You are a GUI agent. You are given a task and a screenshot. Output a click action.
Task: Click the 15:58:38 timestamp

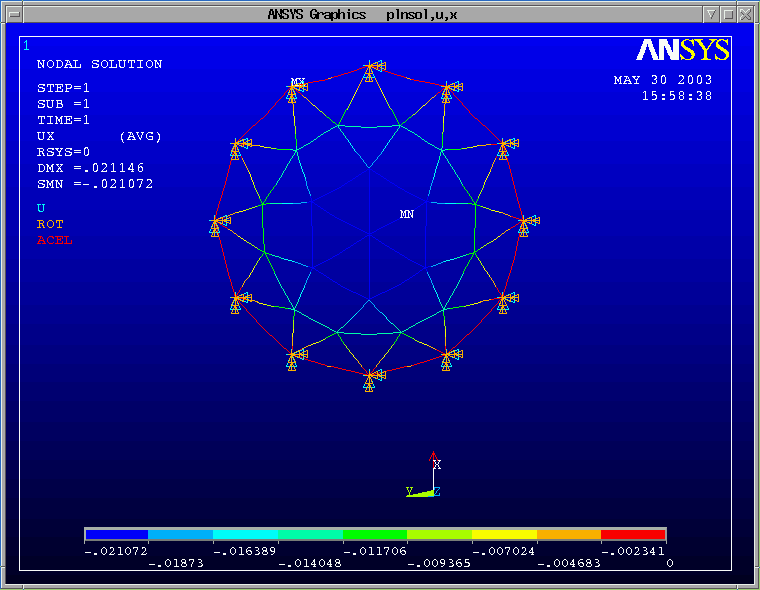(677, 96)
